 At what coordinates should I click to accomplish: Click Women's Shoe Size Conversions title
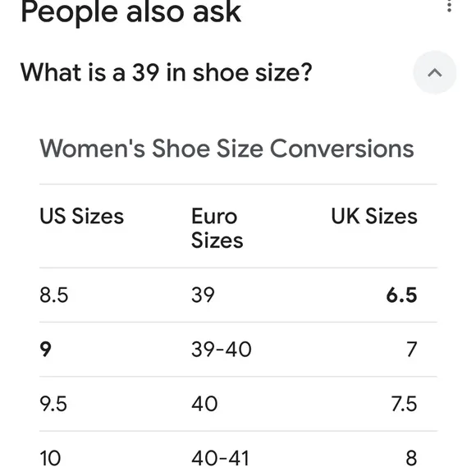click(x=227, y=149)
